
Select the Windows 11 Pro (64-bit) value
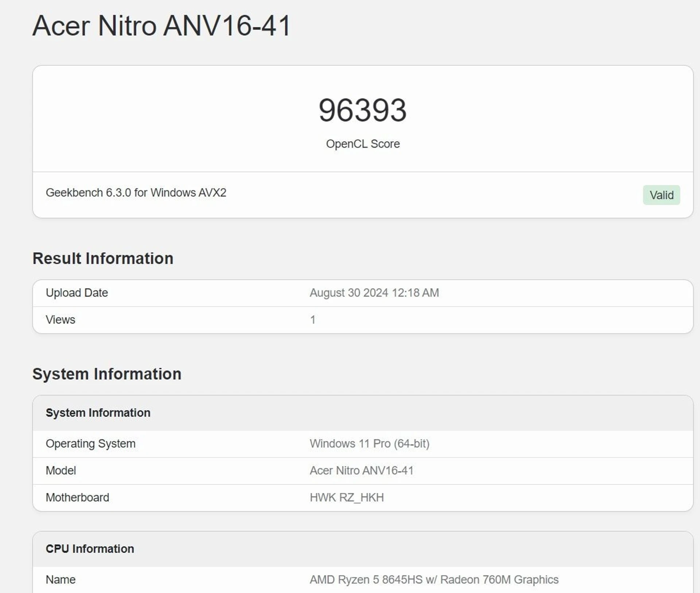click(x=370, y=444)
